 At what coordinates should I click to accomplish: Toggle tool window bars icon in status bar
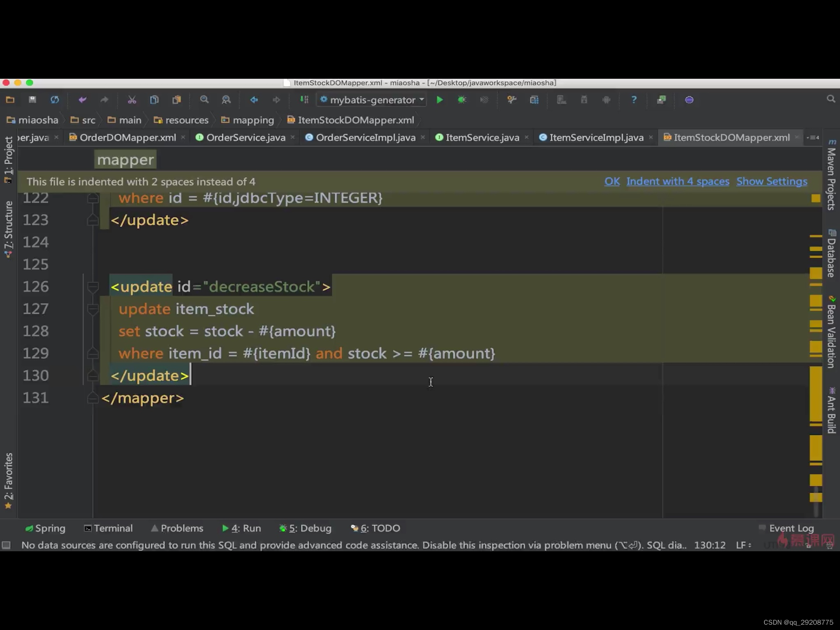(x=6, y=545)
